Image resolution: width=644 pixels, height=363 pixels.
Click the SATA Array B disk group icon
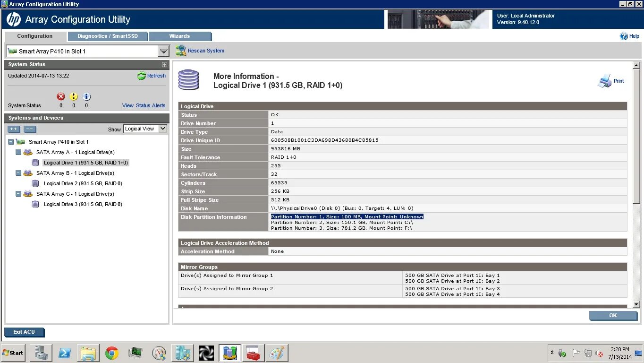tap(28, 173)
